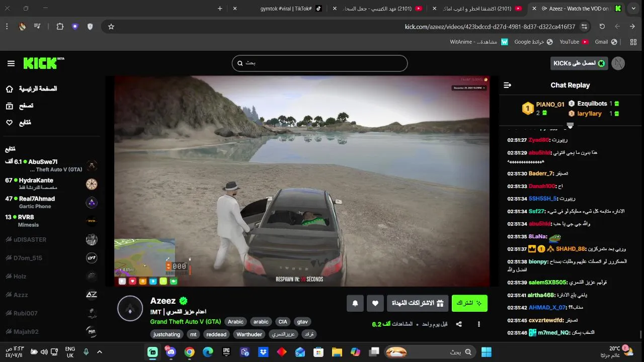Select the gtav tag chip
The height and width of the screenshot is (362, 644).
click(302, 322)
